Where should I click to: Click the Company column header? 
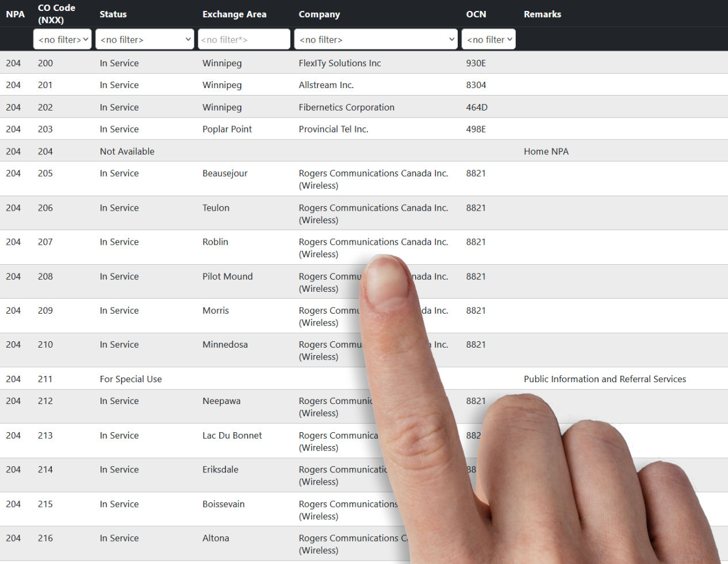319,14
